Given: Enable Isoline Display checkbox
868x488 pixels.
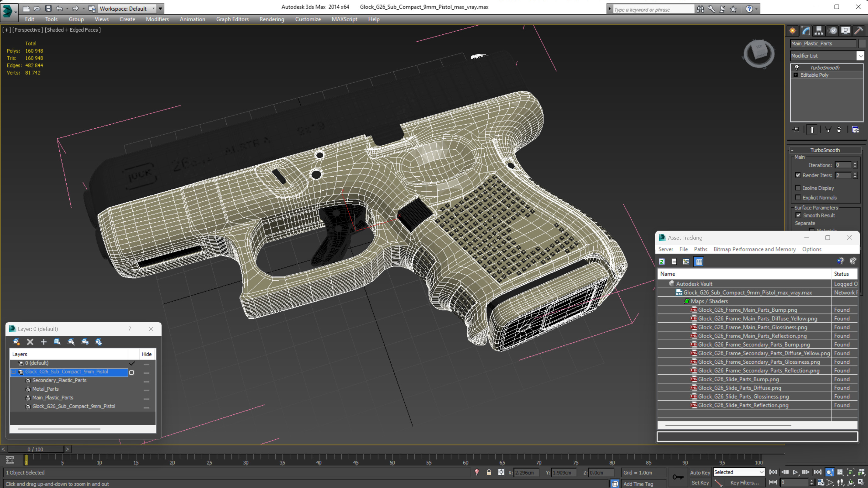Looking at the screenshot, I should [798, 188].
